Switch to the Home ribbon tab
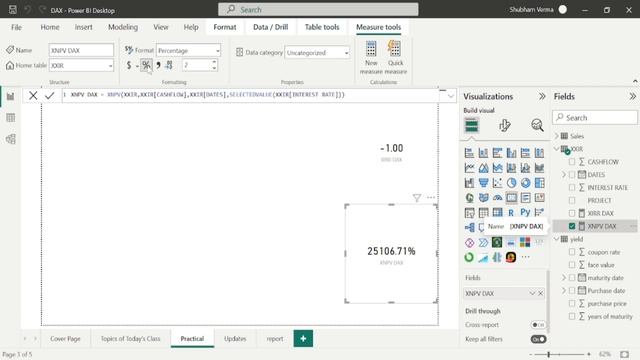Viewport: 640px width, 360px height. [50, 27]
